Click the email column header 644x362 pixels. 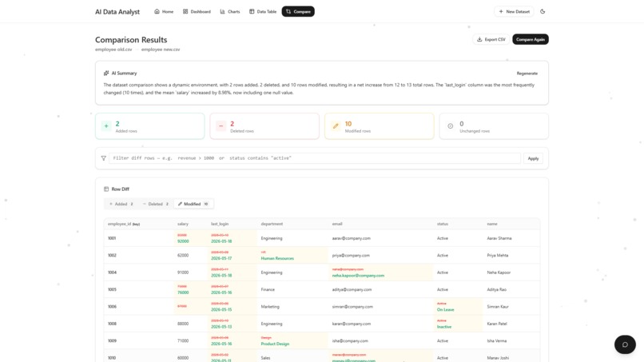[337, 224]
